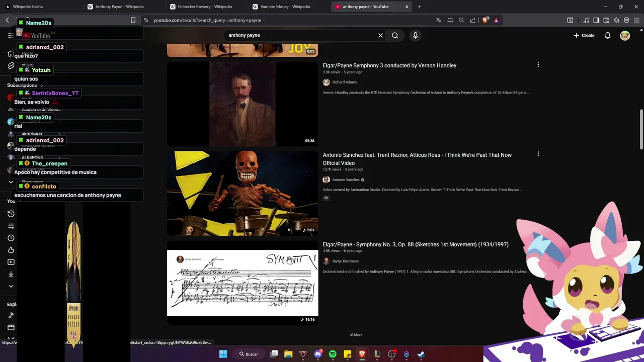Click the YouTube search input field
The width and height of the screenshot is (644, 362).
tap(301, 35)
